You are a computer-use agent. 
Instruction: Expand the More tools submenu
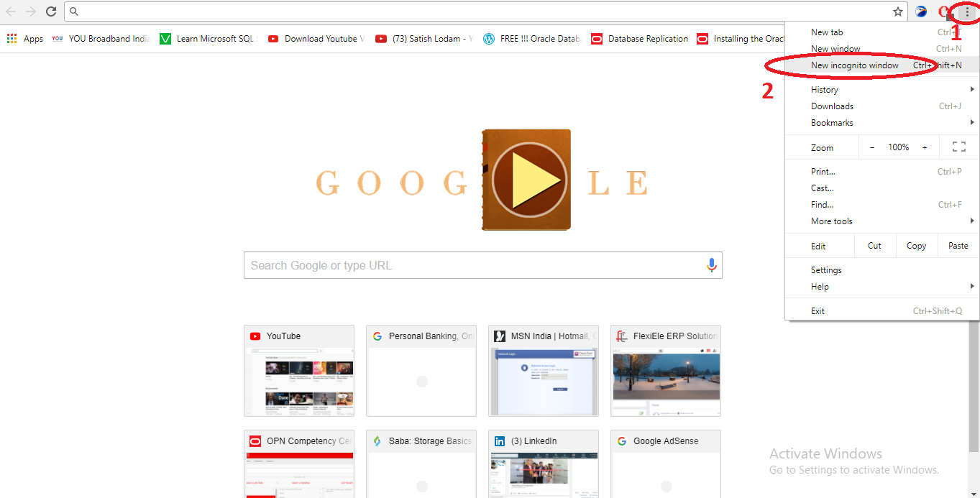882,221
